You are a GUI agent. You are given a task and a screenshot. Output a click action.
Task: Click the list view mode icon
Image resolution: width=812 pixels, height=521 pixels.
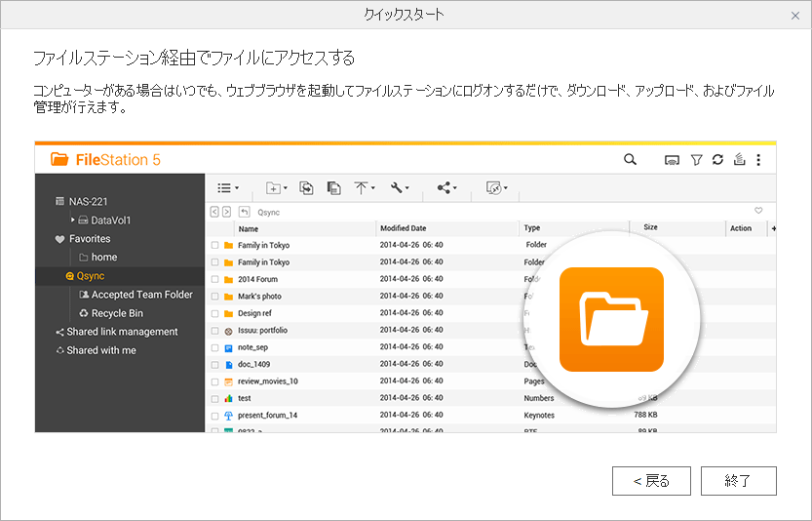pos(224,187)
